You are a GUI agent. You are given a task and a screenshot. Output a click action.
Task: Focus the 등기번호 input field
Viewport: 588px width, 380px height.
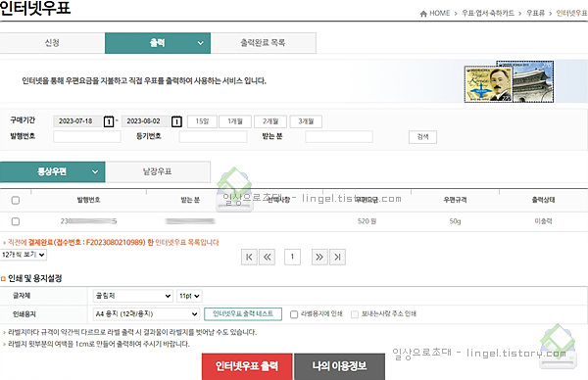[213, 137]
